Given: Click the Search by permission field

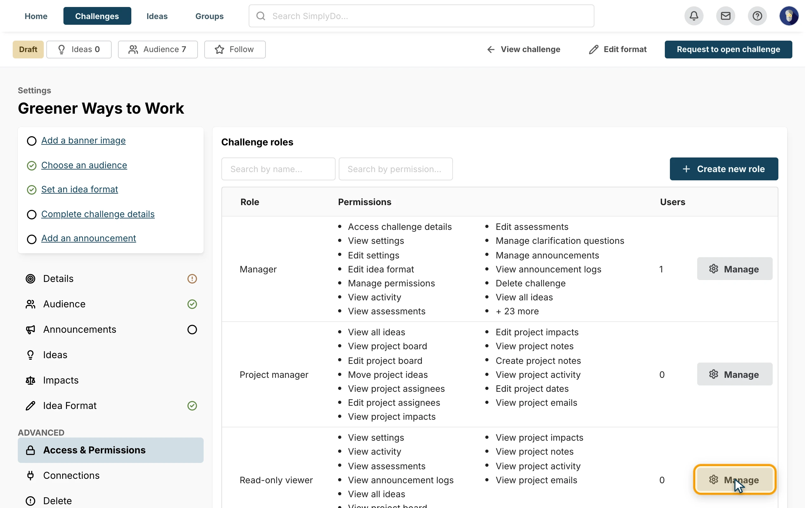Looking at the screenshot, I should coord(396,169).
